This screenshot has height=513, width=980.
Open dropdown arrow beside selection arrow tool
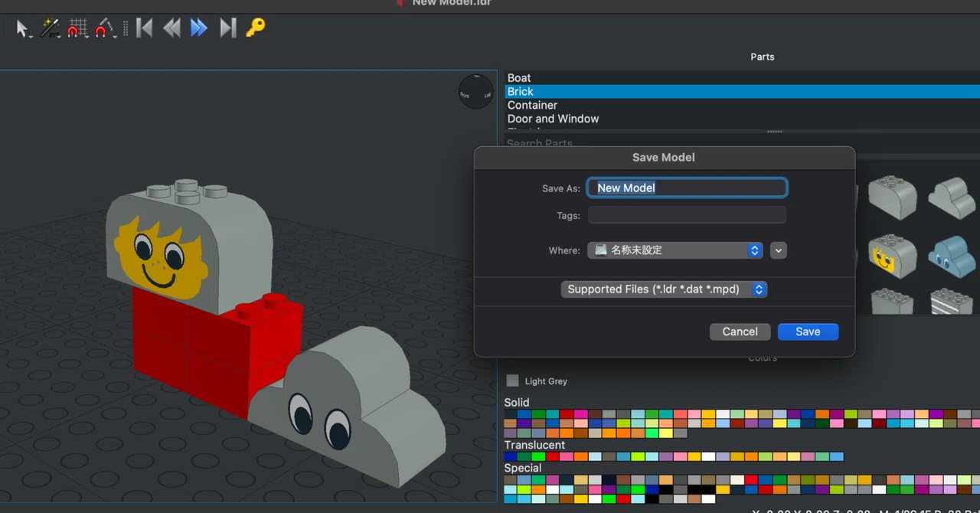click(31, 35)
